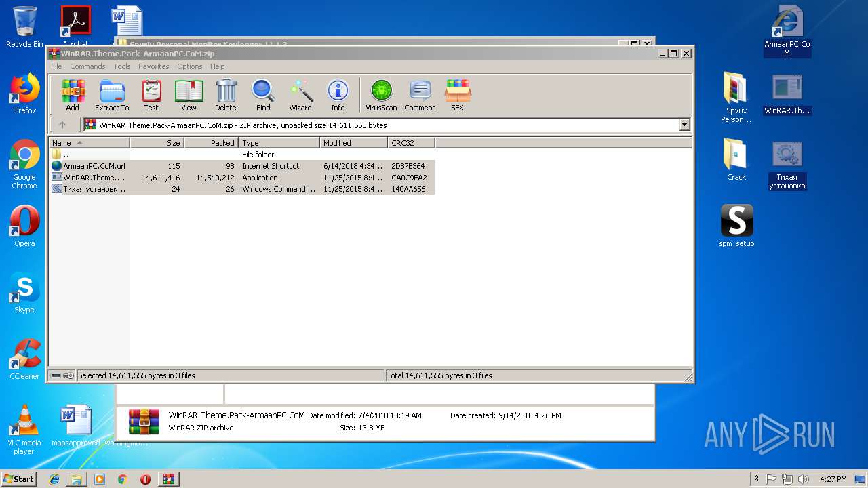This screenshot has width=868, height=488.
Task: Select the WinRAR.Theme application file row
Action: (241, 178)
